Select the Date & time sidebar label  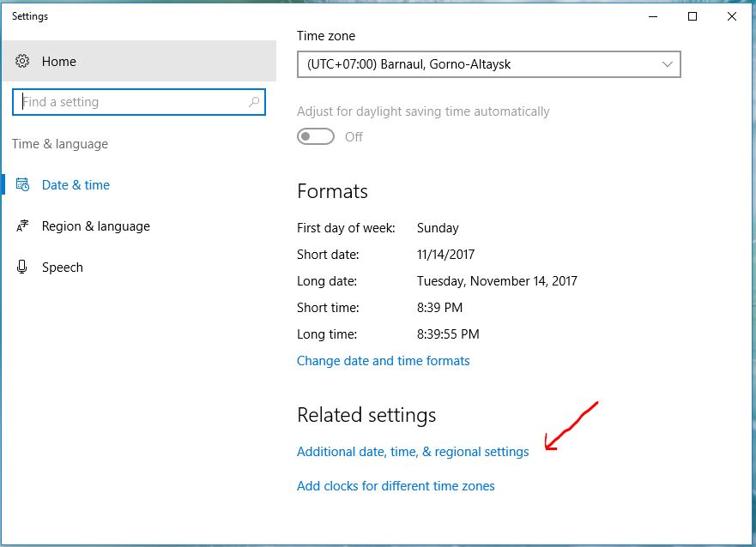(x=76, y=185)
